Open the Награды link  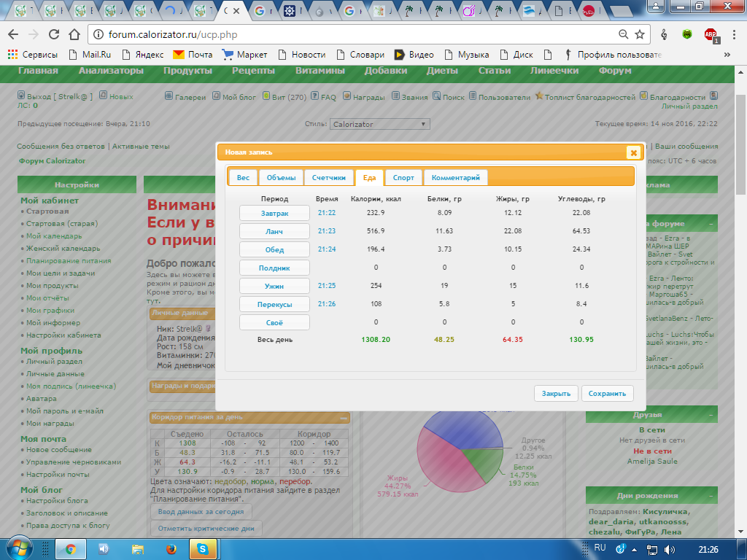[364, 97]
